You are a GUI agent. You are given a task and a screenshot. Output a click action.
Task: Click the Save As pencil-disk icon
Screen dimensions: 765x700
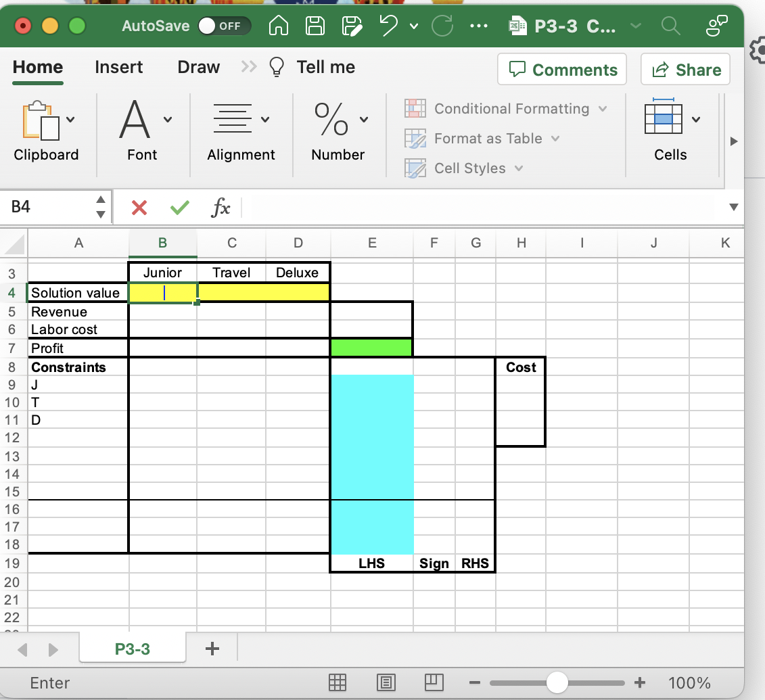coord(352,26)
